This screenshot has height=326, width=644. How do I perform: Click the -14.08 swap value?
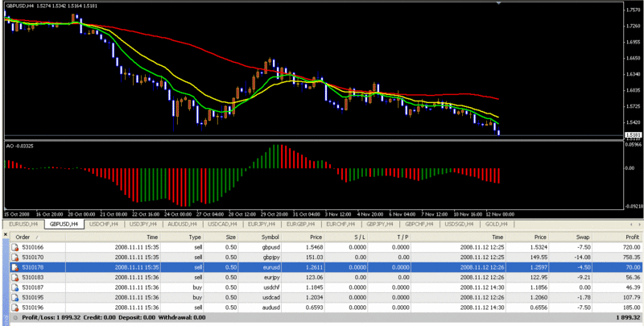click(582, 258)
